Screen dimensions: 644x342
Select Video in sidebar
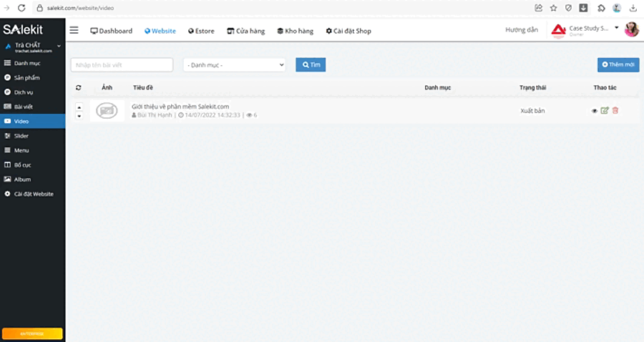(32, 121)
